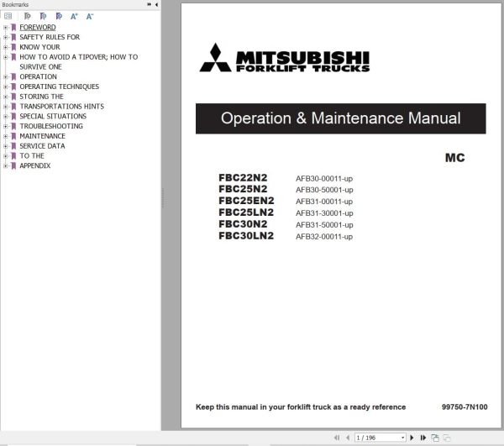
Task: Click the FBC25EN2 model name on page
Action: (x=246, y=201)
